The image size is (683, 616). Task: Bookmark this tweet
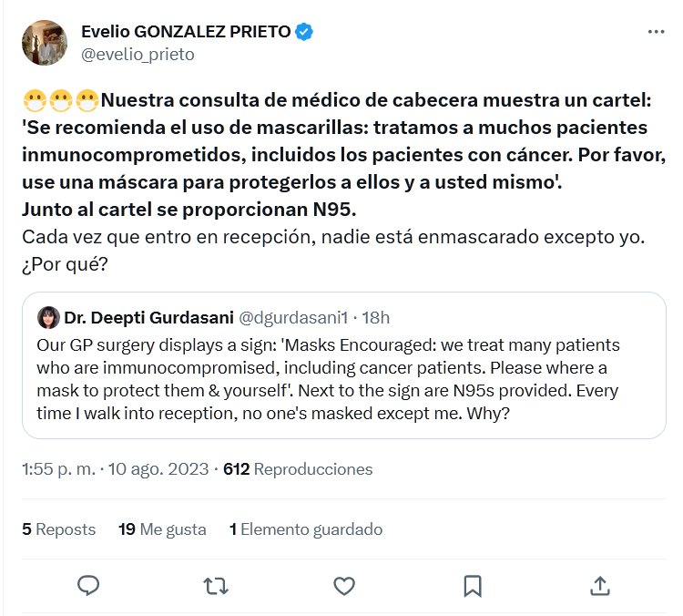[472, 584]
